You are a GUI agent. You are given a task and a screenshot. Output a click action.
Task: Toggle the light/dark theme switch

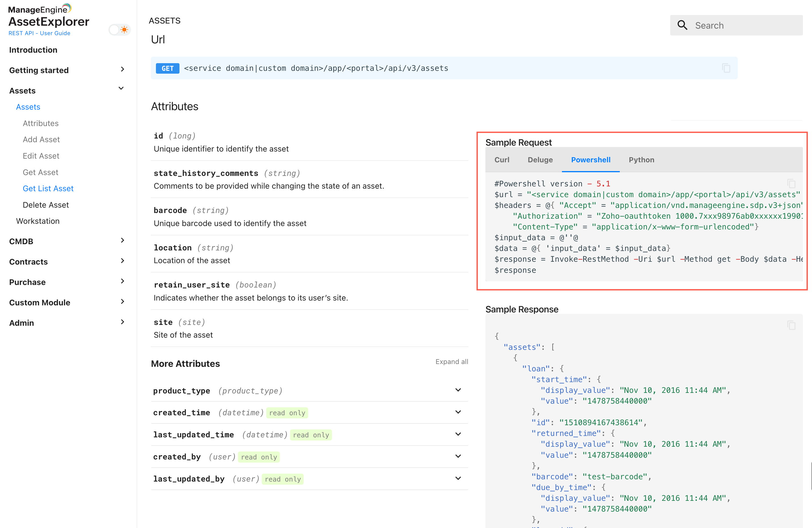coord(119,30)
